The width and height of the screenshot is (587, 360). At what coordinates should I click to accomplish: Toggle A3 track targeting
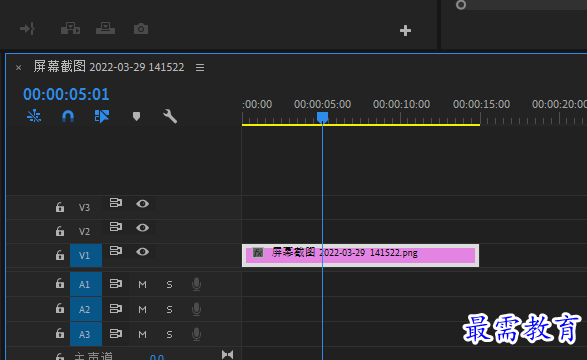coord(86,334)
